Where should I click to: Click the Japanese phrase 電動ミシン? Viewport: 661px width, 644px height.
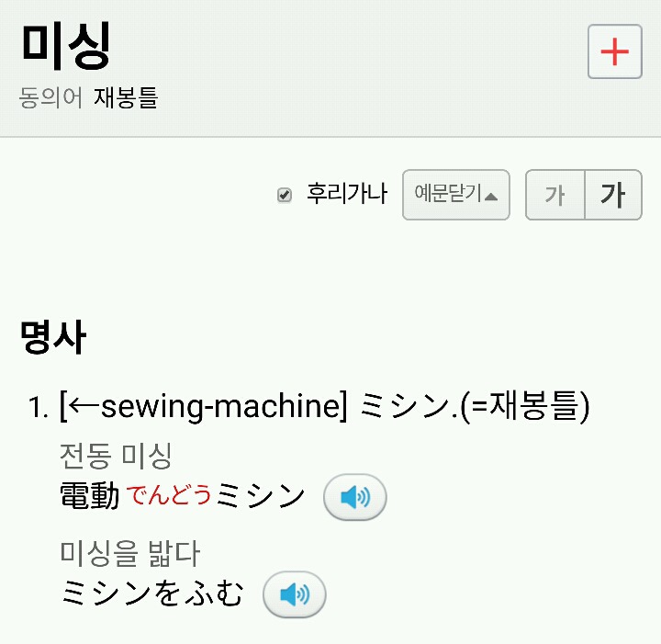coord(182,495)
